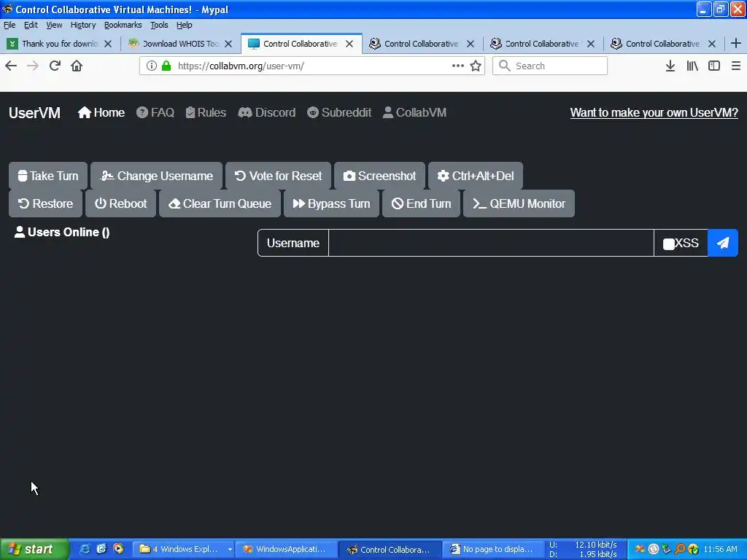Switch to 'No page to displa...' taskbar window
The height and width of the screenshot is (560, 747).
492,550
